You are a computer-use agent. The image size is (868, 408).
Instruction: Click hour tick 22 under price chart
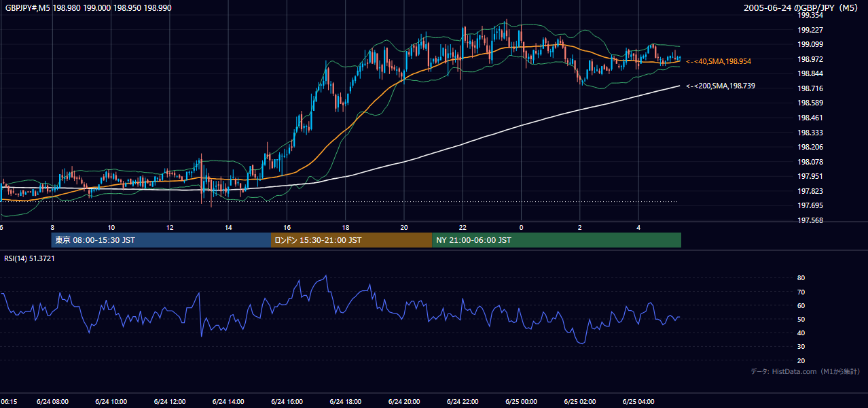463,227
